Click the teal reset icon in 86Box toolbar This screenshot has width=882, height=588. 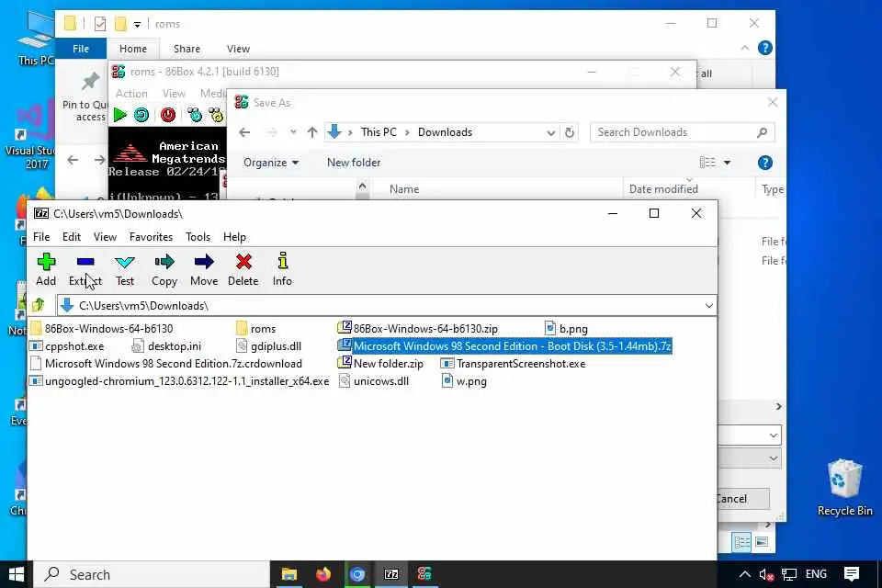pos(141,115)
